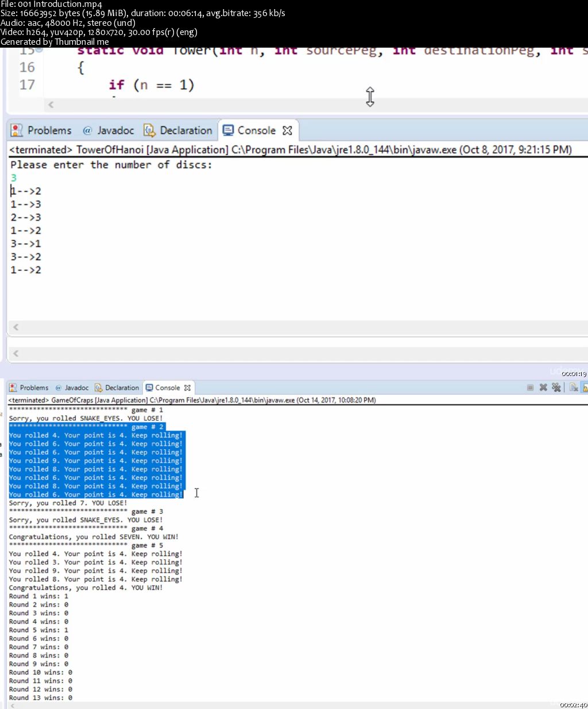Close the Console view in GameOfCraps window
588x709 pixels.
tap(187, 388)
